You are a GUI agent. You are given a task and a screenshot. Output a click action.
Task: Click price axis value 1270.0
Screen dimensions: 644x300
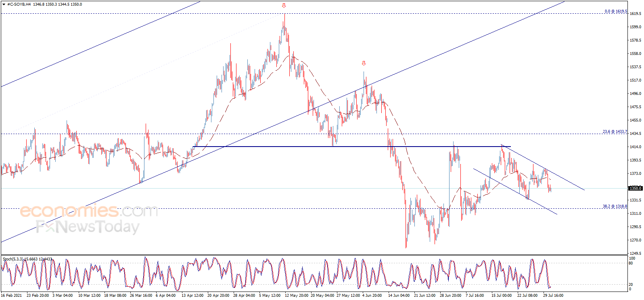click(x=635, y=240)
